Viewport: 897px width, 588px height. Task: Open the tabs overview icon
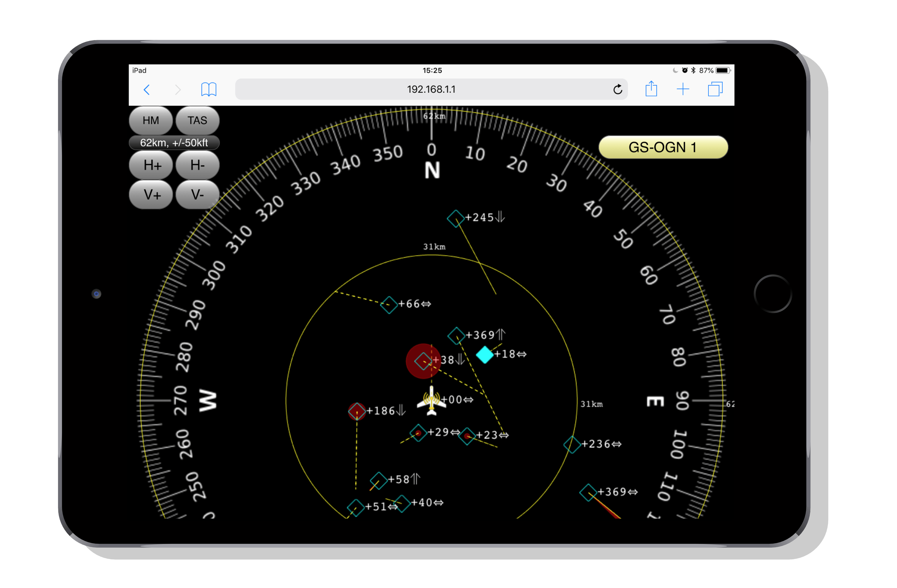(x=715, y=89)
